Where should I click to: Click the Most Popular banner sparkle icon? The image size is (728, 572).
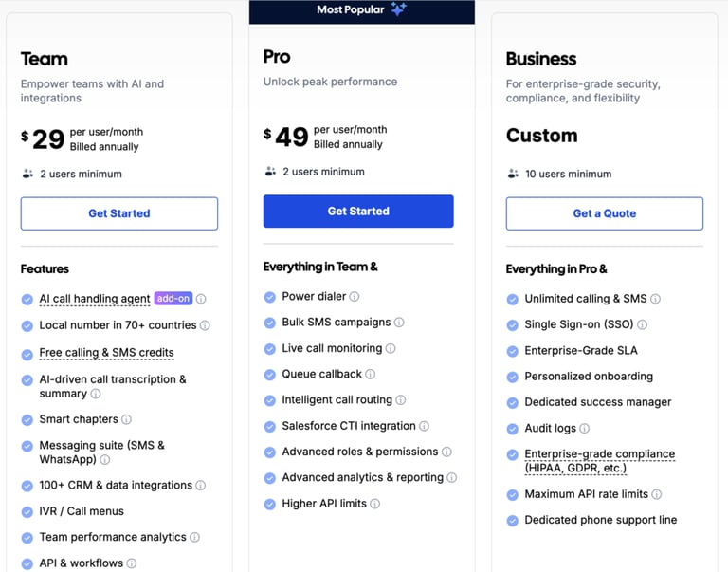point(398,9)
